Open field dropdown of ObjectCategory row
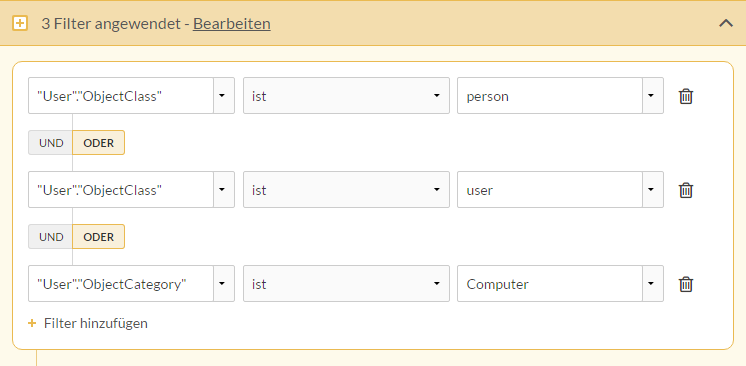 pos(224,284)
